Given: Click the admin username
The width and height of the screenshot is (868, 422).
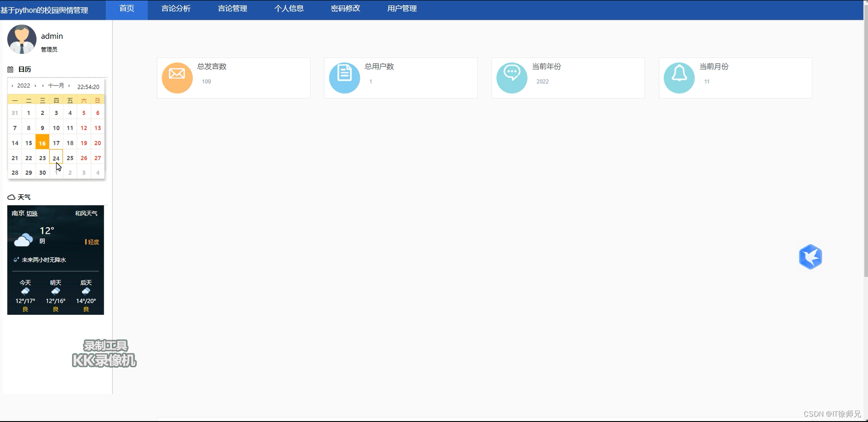Looking at the screenshot, I should 52,36.
